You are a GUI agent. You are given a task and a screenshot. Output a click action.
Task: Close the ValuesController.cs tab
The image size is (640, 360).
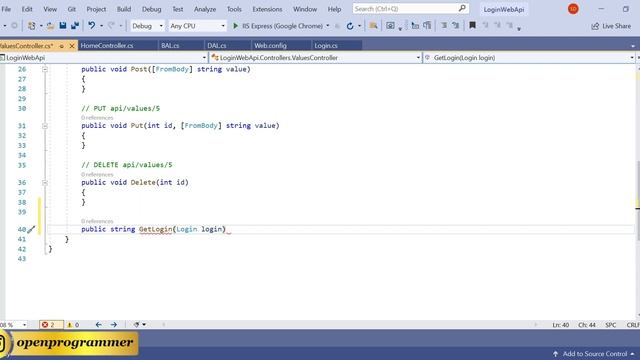72,46
